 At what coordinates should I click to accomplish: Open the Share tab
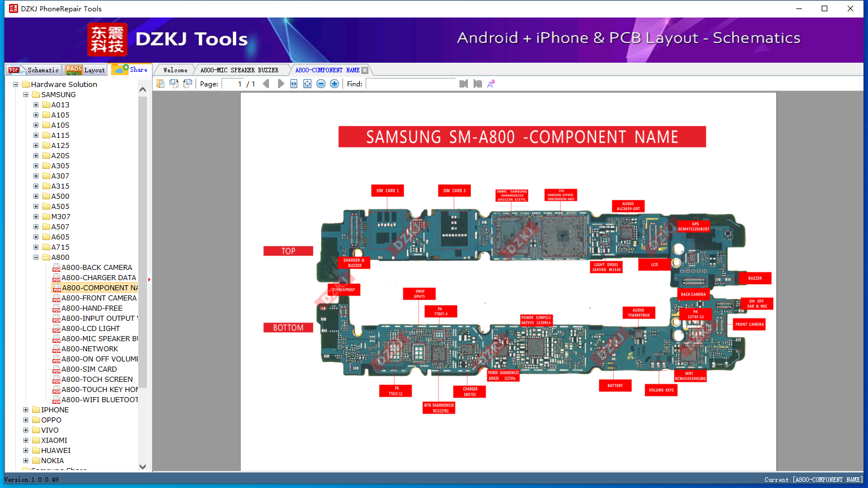click(130, 69)
